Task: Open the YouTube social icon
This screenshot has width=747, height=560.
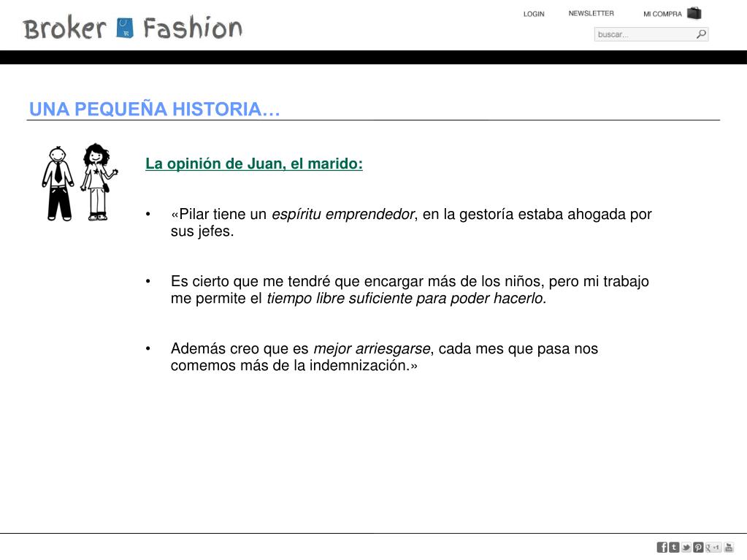Action: [x=729, y=547]
